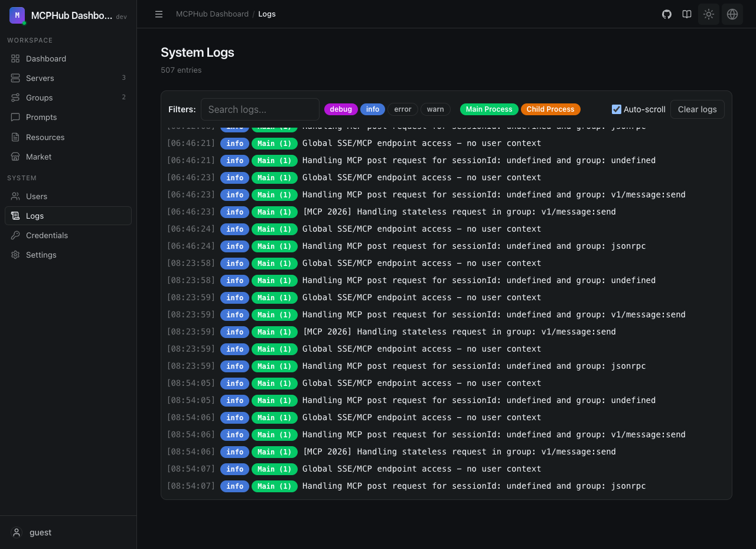The width and height of the screenshot is (756, 549).
Task: Click the Groups count badge '2'
Action: [x=123, y=97]
